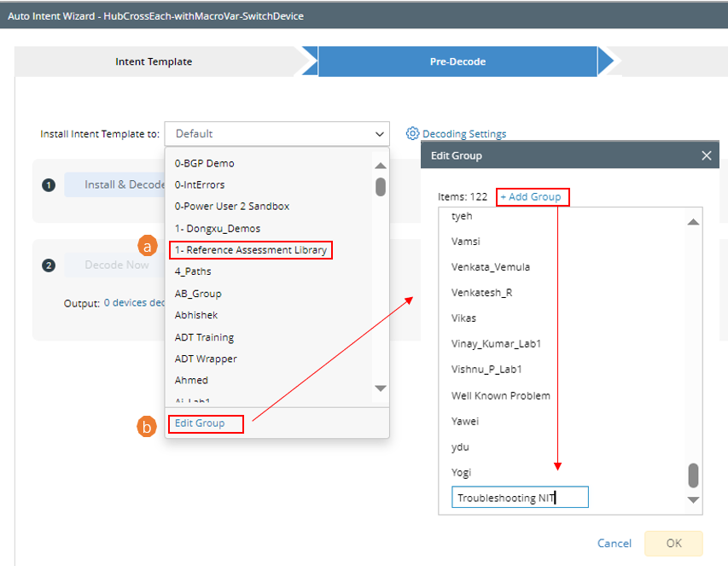The width and height of the screenshot is (728, 566).
Task: Click the Troubleshooting NIT name field
Action: point(520,498)
